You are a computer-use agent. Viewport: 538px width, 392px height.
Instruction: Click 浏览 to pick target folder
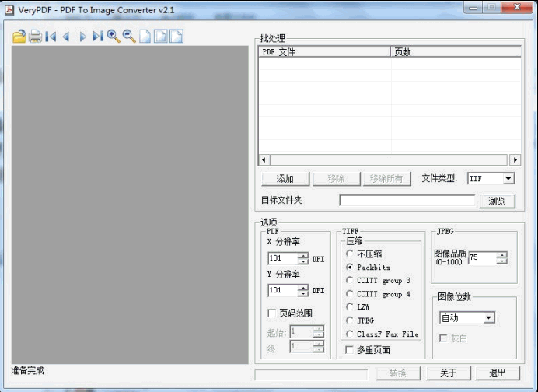(x=497, y=201)
